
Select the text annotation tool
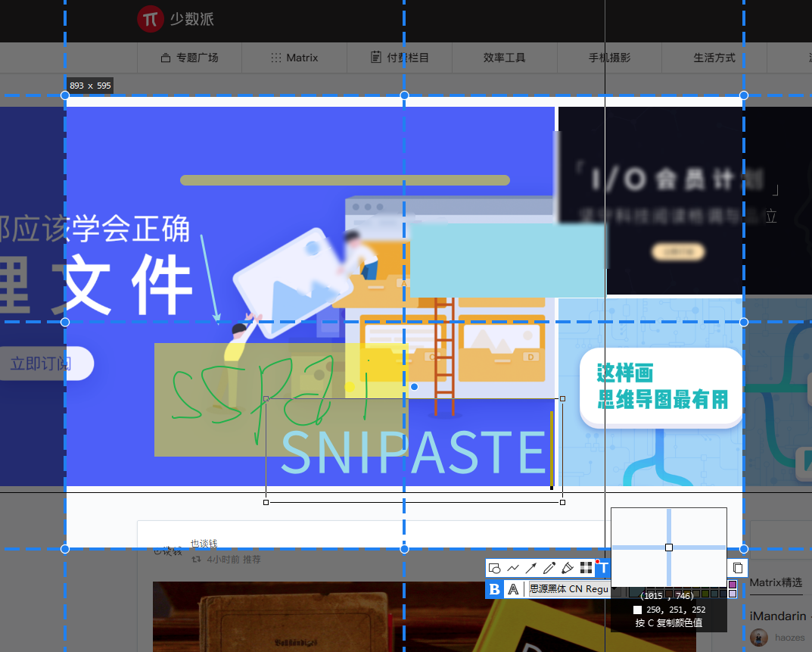pos(603,568)
